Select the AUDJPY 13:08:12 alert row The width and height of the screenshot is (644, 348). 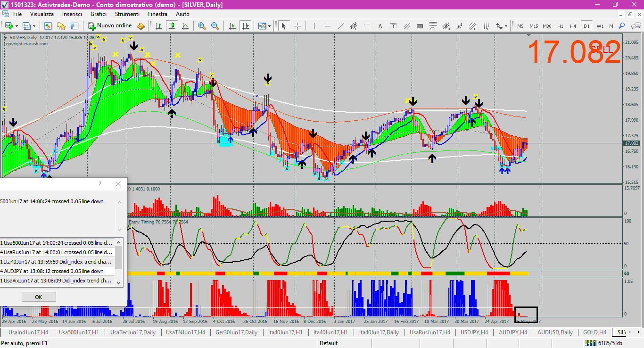[58, 271]
